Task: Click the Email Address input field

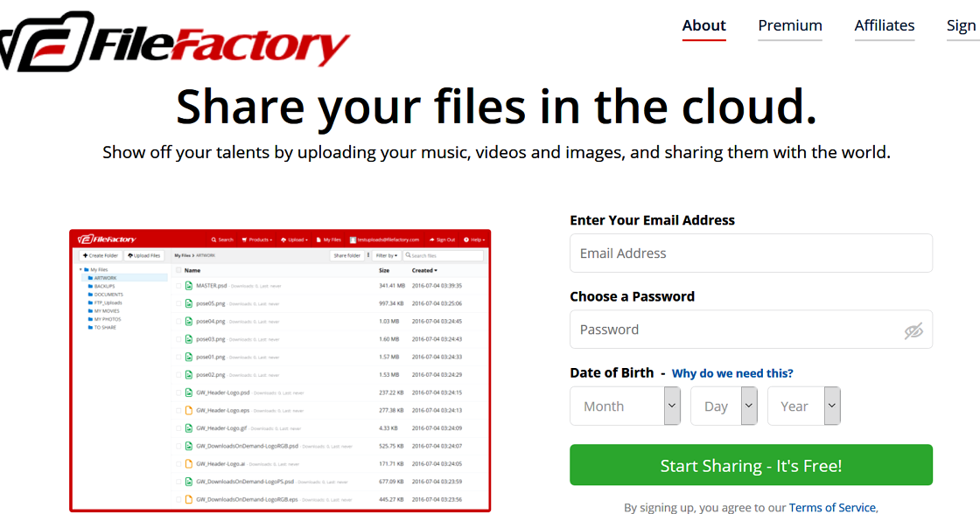Action: 751,253
